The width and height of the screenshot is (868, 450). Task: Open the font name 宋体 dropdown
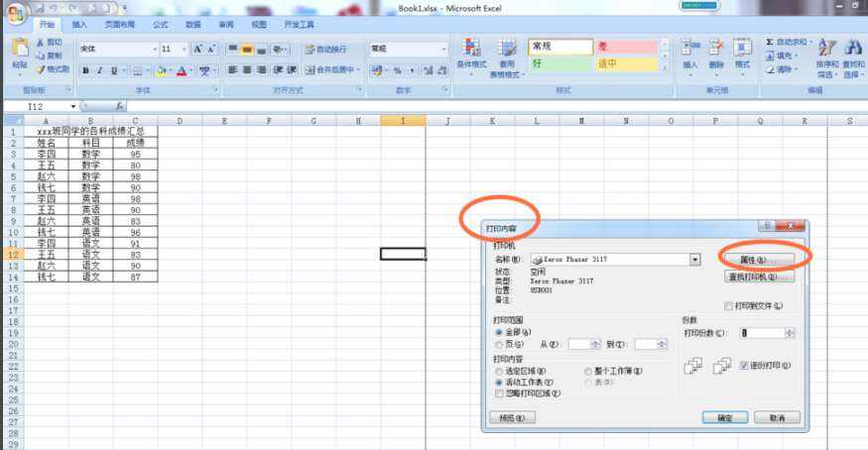click(x=155, y=50)
